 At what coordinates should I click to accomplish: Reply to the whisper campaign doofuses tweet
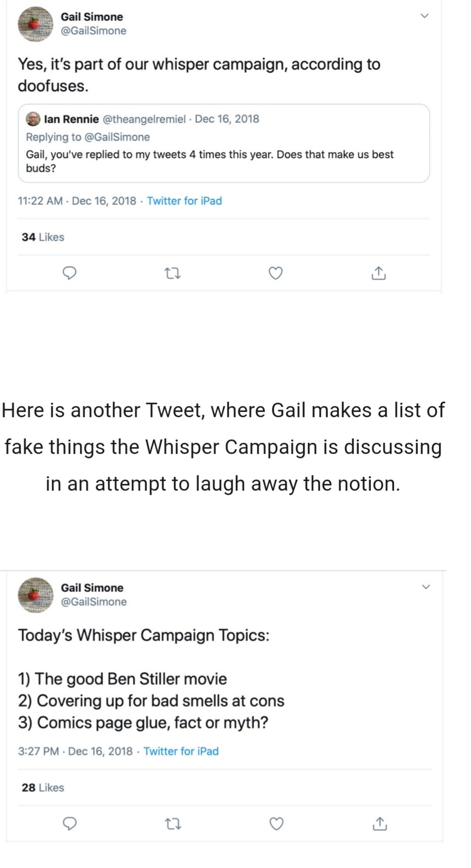point(70,274)
